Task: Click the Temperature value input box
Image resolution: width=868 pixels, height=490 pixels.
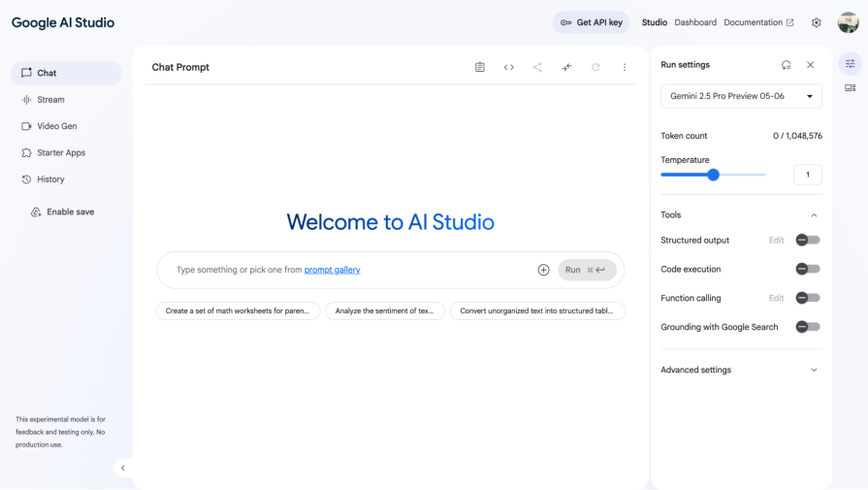Action: (x=808, y=175)
